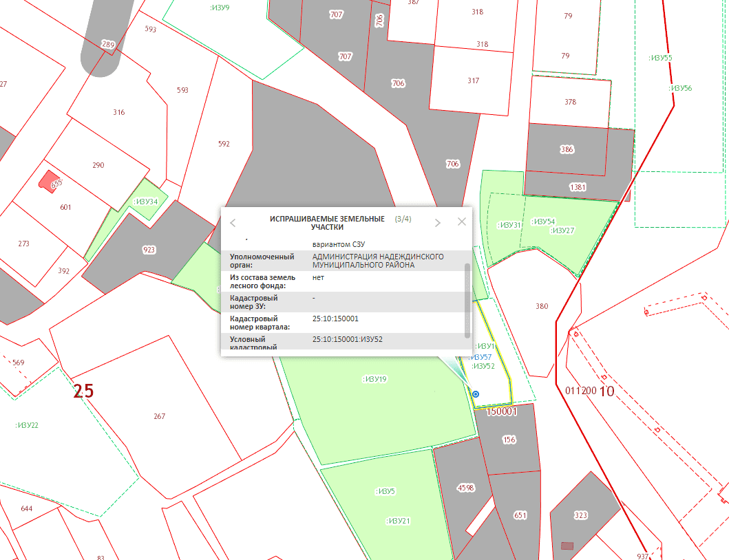Select parcel 378 on the map
This screenshot has width=729, height=560.
571,102
